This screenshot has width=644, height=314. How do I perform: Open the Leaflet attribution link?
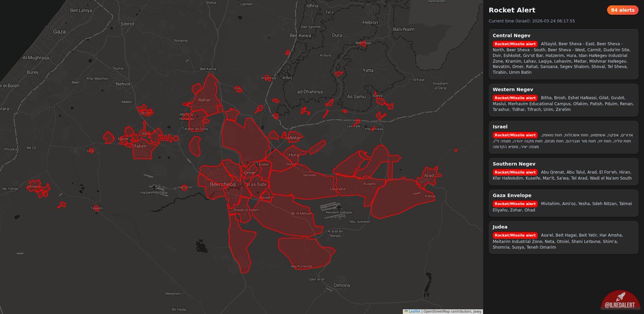tap(412, 311)
